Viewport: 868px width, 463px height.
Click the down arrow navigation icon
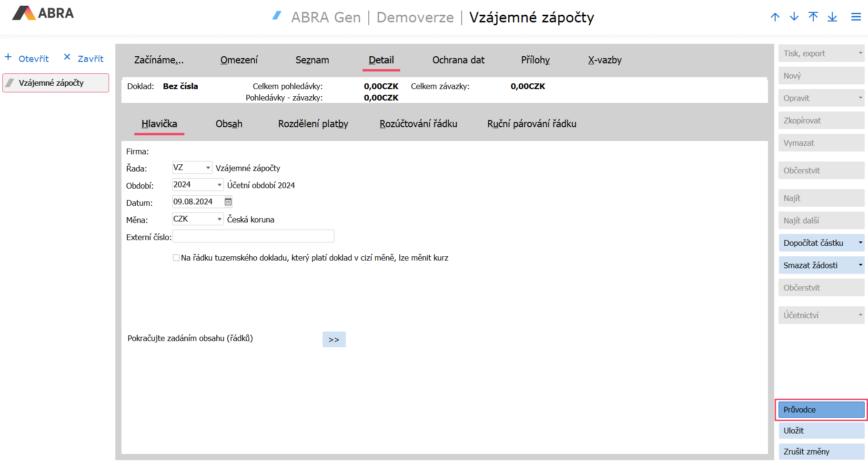coord(794,17)
